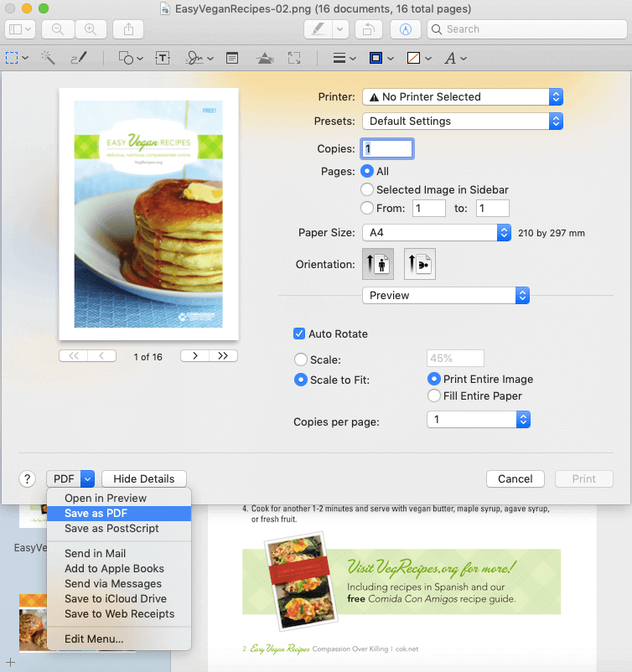Click the Text box tool icon
Viewport: 632px width, 672px height.
[x=163, y=58]
